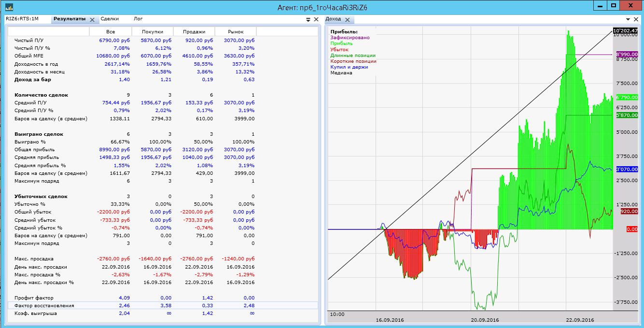Click the Покупки column header
The height and width of the screenshot is (328, 644).
152,31
